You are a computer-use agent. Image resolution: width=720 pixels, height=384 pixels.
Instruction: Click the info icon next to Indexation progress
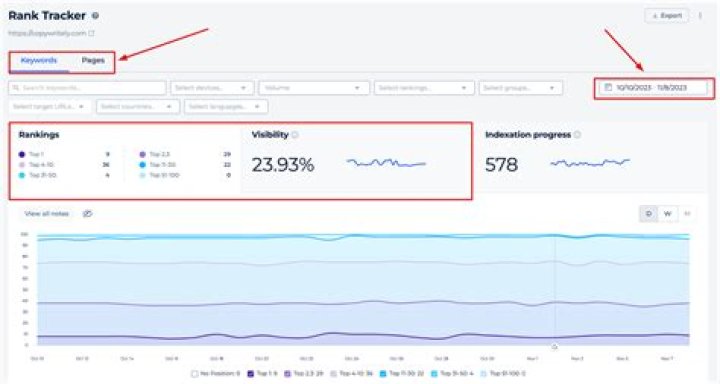[577, 135]
